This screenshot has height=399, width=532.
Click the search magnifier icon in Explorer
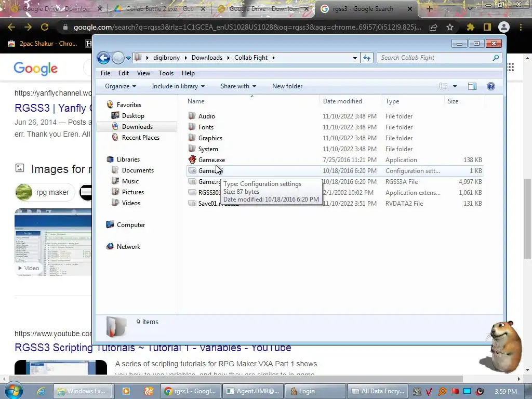point(496,58)
